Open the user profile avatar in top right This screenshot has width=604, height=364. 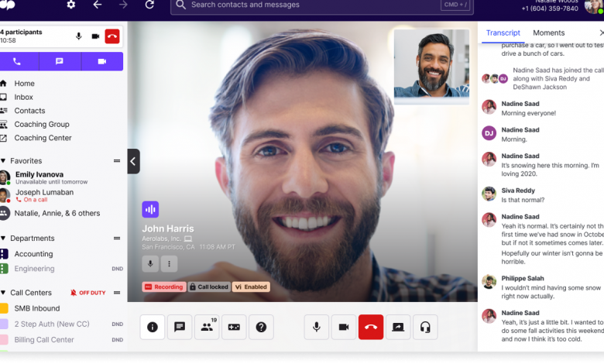pos(594,6)
